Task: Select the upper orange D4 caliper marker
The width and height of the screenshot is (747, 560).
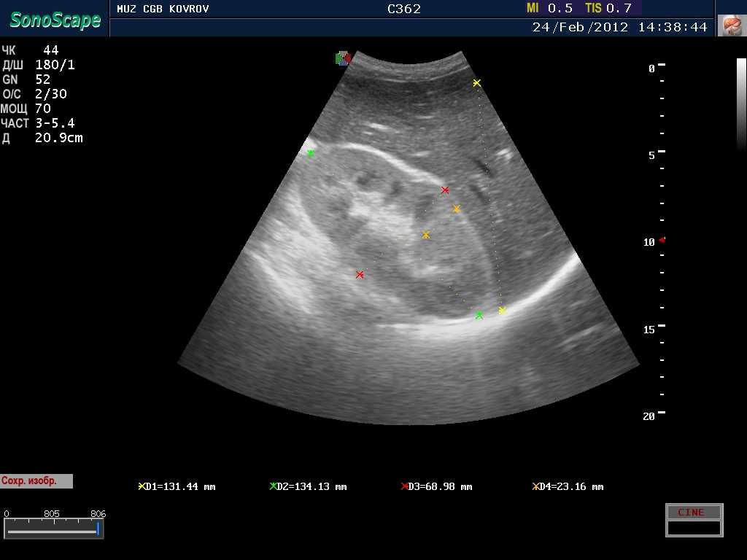Action: [457, 209]
